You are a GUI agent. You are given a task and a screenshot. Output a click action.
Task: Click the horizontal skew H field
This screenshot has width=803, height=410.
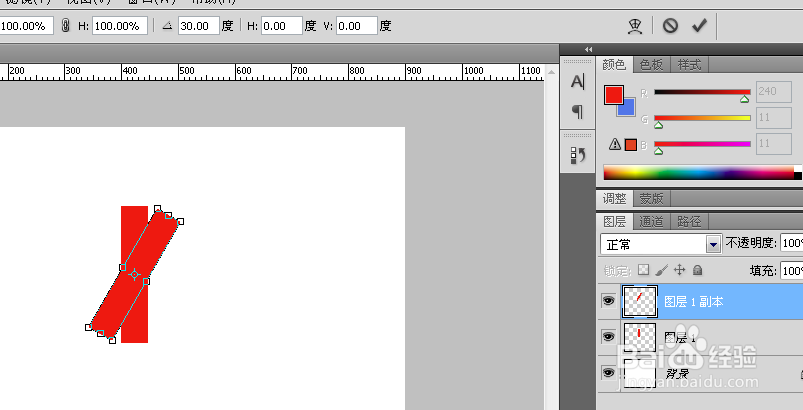pos(282,26)
